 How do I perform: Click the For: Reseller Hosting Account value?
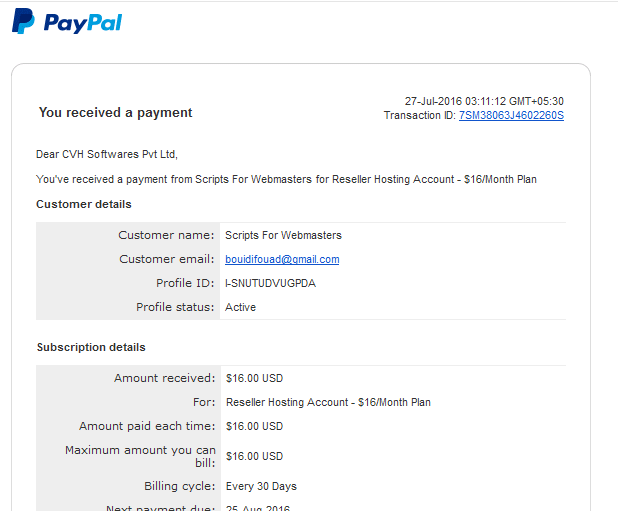pos(328,402)
